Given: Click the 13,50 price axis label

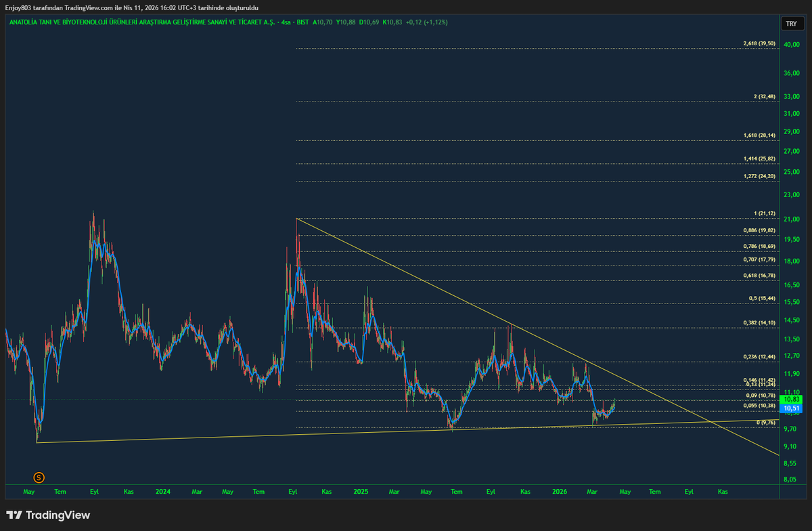Looking at the screenshot, I should click(x=791, y=340).
